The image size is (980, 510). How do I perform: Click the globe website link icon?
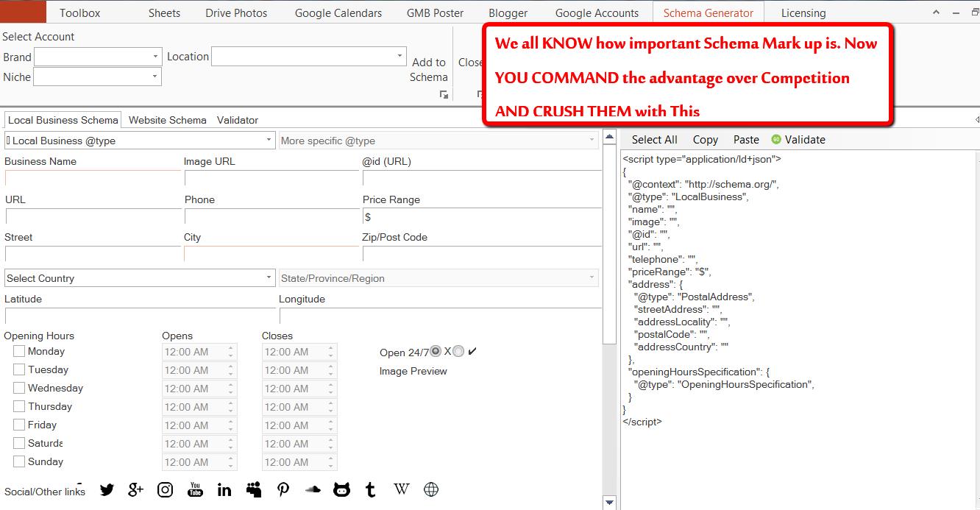click(431, 489)
